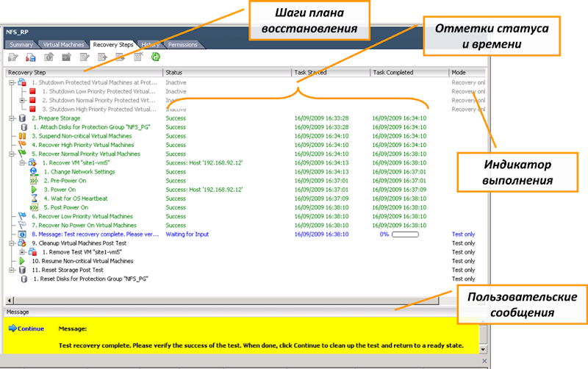Click the greyed toolbar icon with X mark
The height and width of the screenshot is (369, 588).
[x=138, y=57]
